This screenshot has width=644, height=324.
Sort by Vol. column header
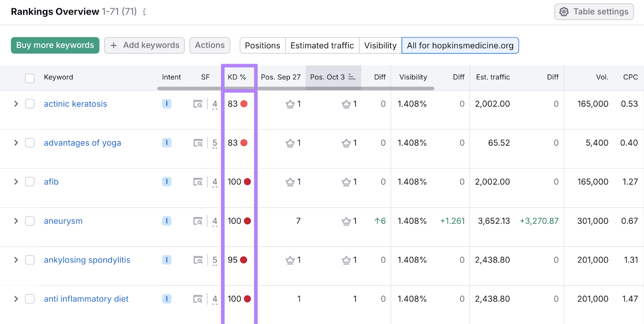(x=602, y=77)
